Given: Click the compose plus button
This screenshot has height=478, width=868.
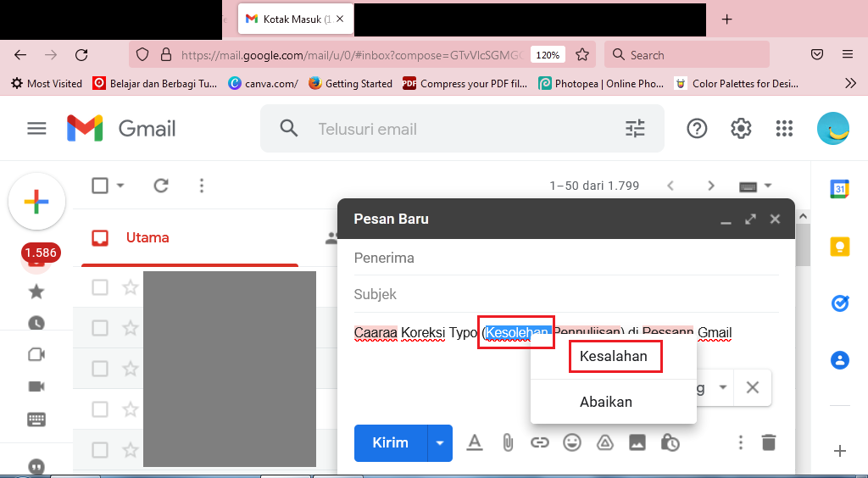Looking at the screenshot, I should coord(36,202).
